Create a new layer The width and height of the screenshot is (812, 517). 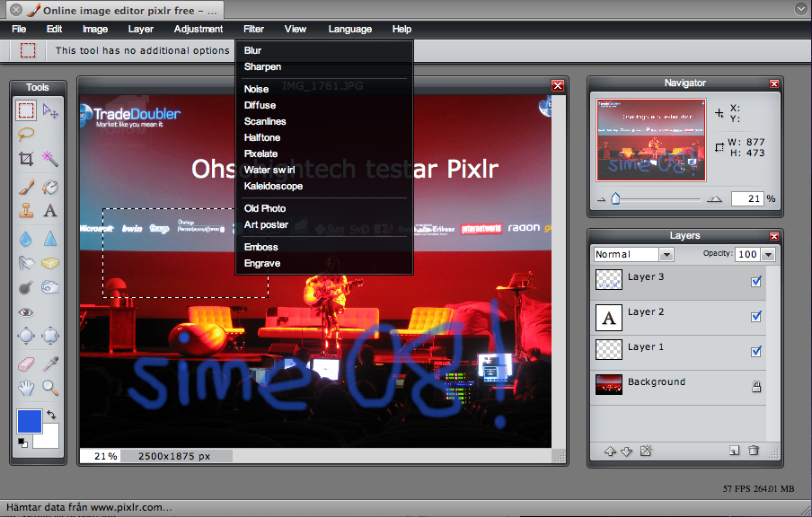click(735, 451)
